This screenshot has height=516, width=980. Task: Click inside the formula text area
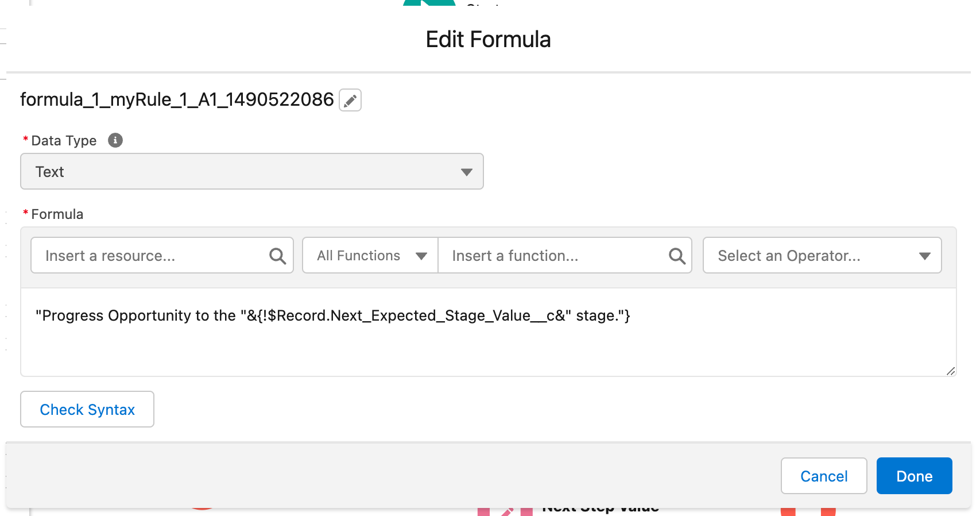coord(489,332)
